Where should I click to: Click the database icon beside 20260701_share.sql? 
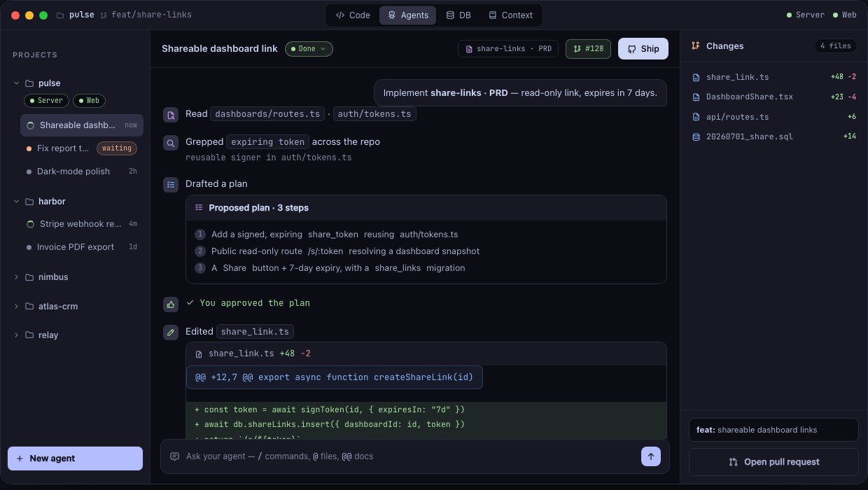(x=696, y=136)
